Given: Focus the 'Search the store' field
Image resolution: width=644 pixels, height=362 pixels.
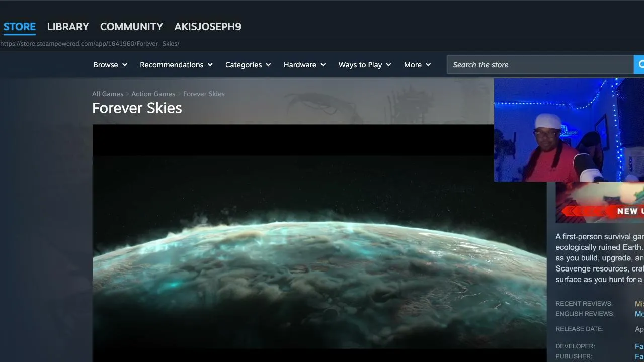Looking at the screenshot, I should tap(540, 65).
